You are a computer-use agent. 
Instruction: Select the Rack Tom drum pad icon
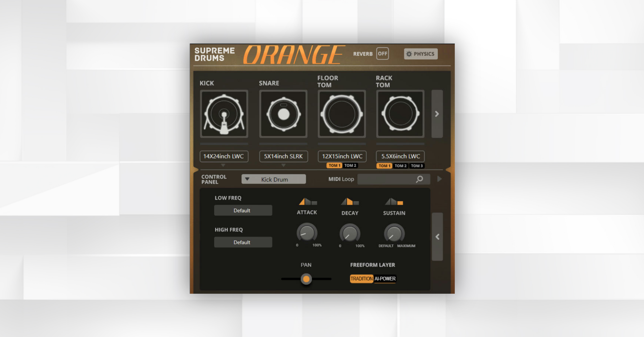point(400,114)
